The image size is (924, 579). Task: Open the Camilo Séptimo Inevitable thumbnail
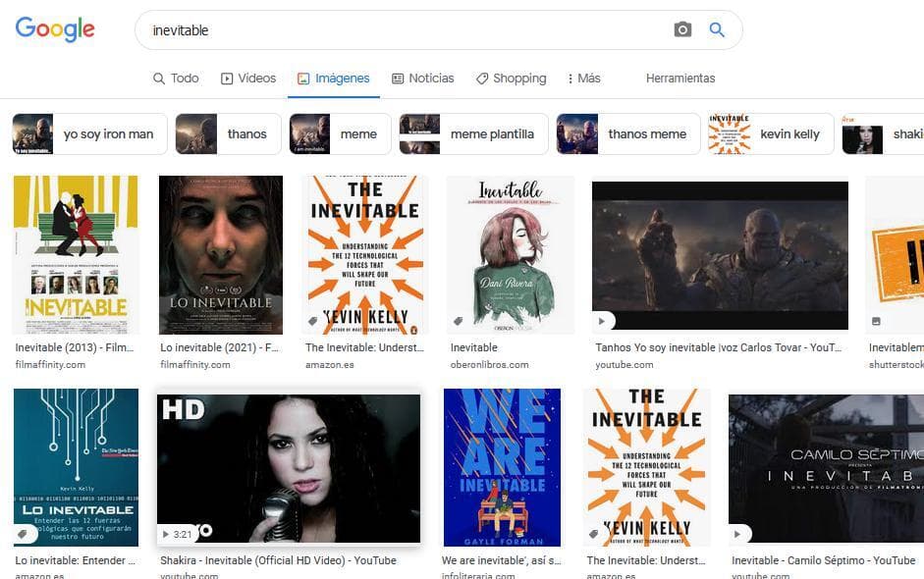826,468
